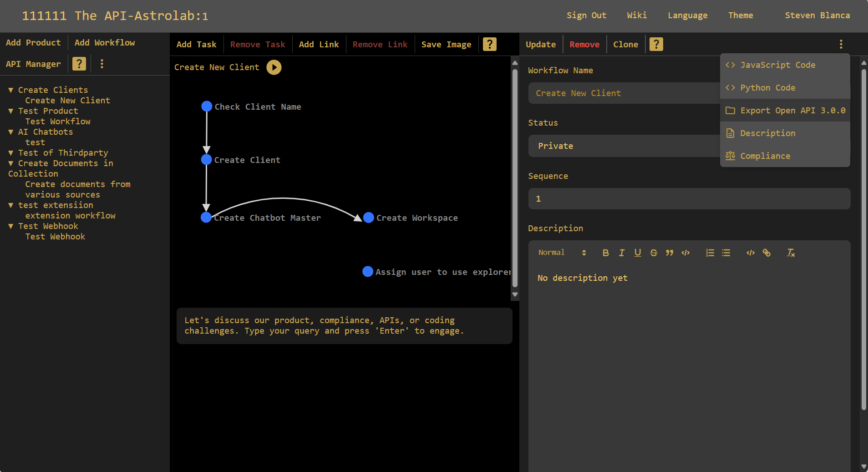Click the Sequence input field

pyautogui.click(x=689, y=199)
